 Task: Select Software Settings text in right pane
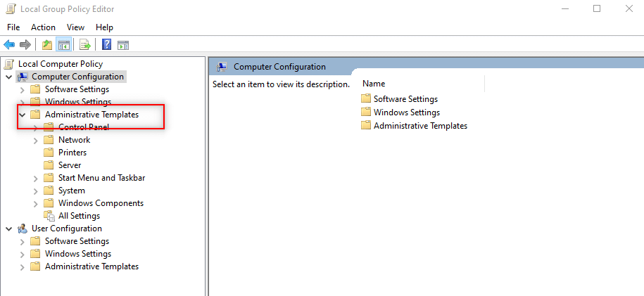pyautogui.click(x=406, y=99)
